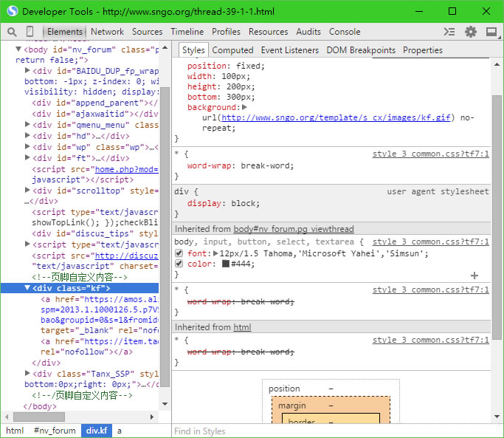Switch to the Network tab

point(107,32)
